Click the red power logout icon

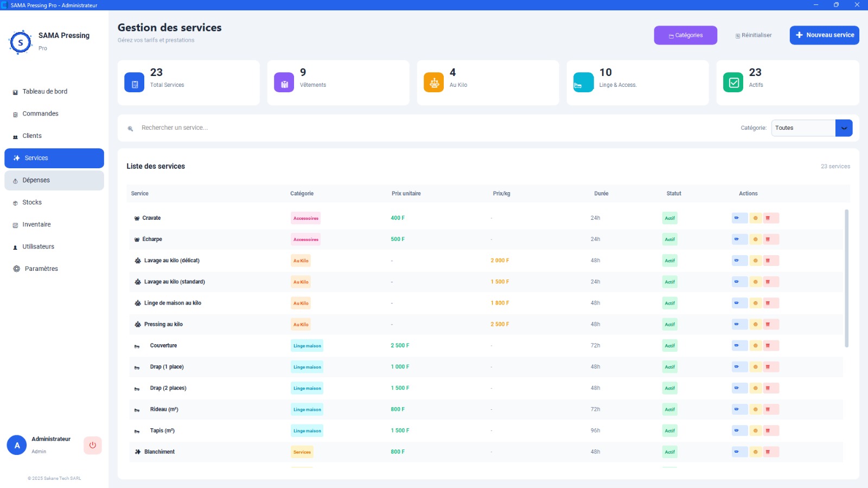tap(93, 445)
